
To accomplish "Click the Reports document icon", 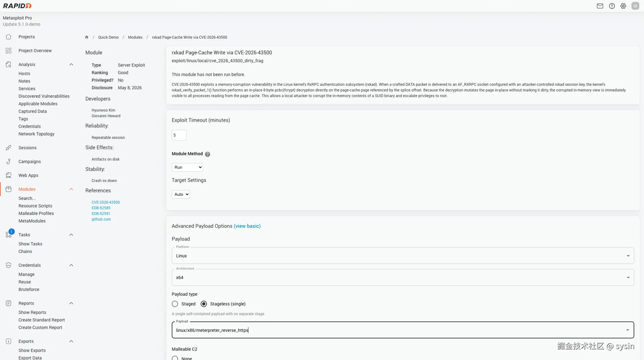I will click(x=8, y=303).
